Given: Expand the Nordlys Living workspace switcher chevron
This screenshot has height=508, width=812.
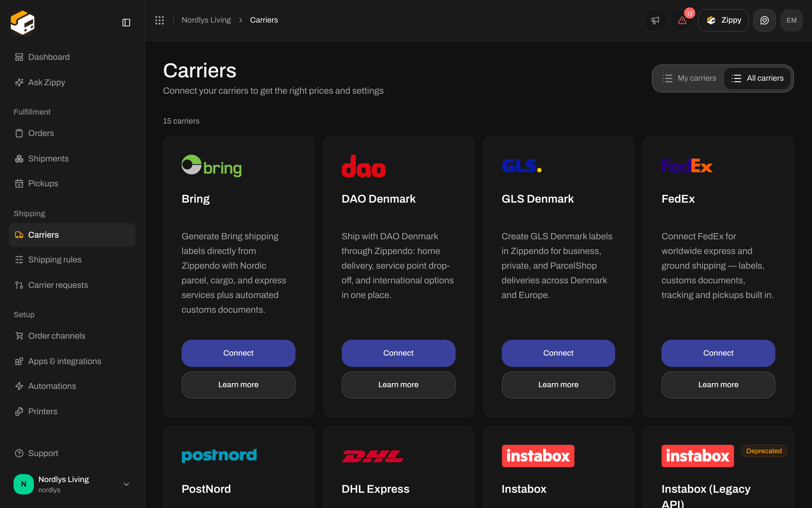Looking at the screenshot, I should pos(126,484).
